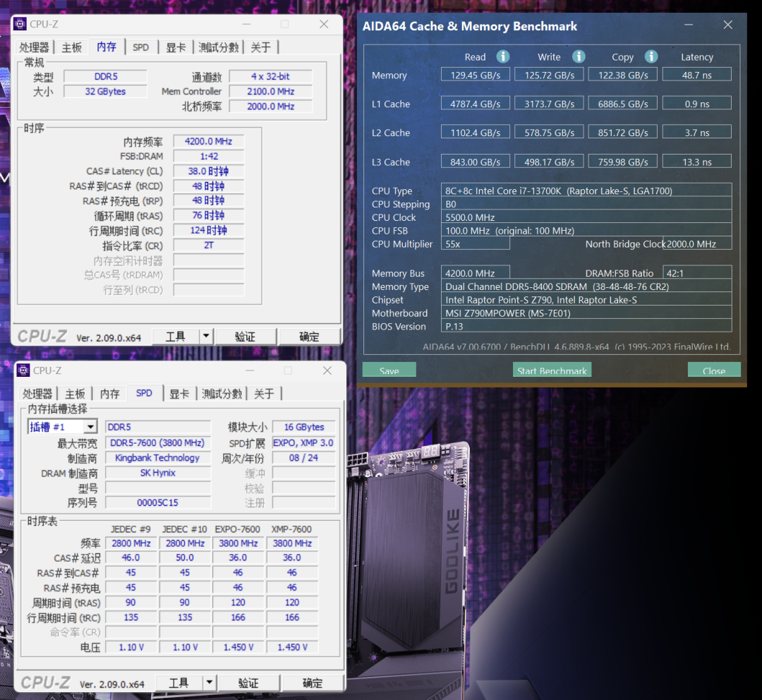Click 工具 button in bottom CPU-Z
Screen dimensions: 762x700
pyautogui.click(x=179, y=683)
